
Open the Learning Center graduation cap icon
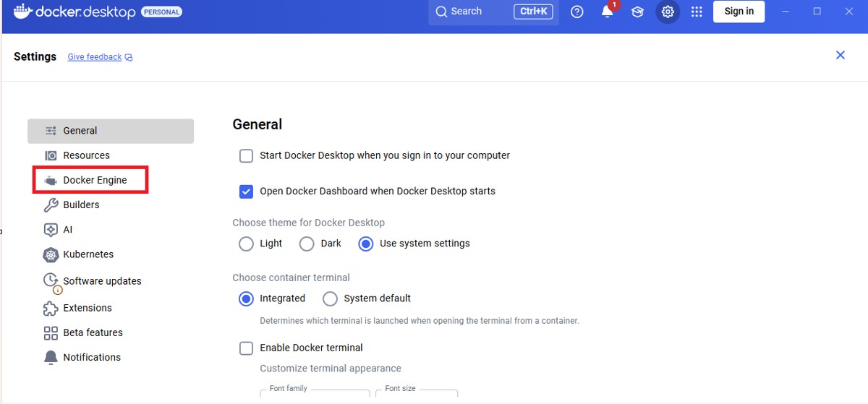637,12
